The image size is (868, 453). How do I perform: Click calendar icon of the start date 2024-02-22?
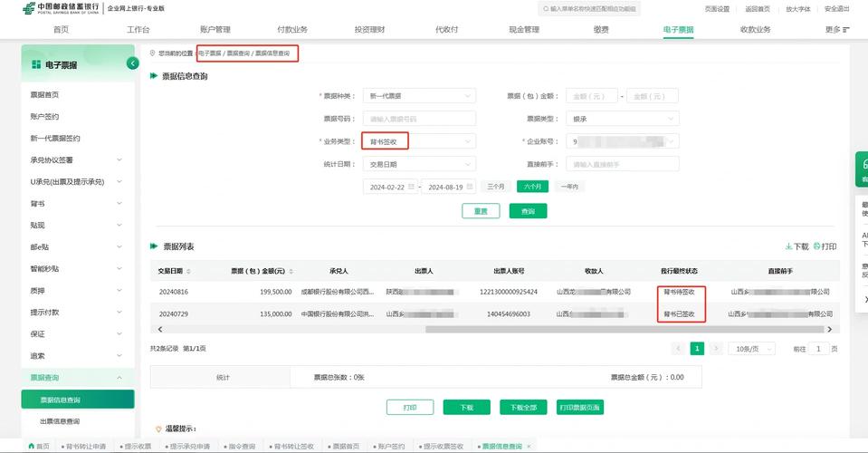point(411,187)
